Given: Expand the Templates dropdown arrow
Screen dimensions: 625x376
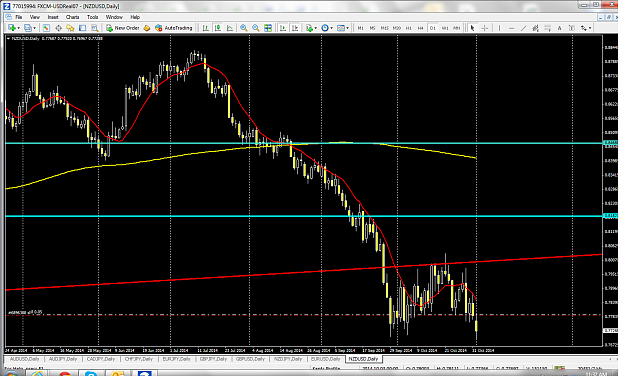Looking at the screenshot, I should (x=348, y=28).
